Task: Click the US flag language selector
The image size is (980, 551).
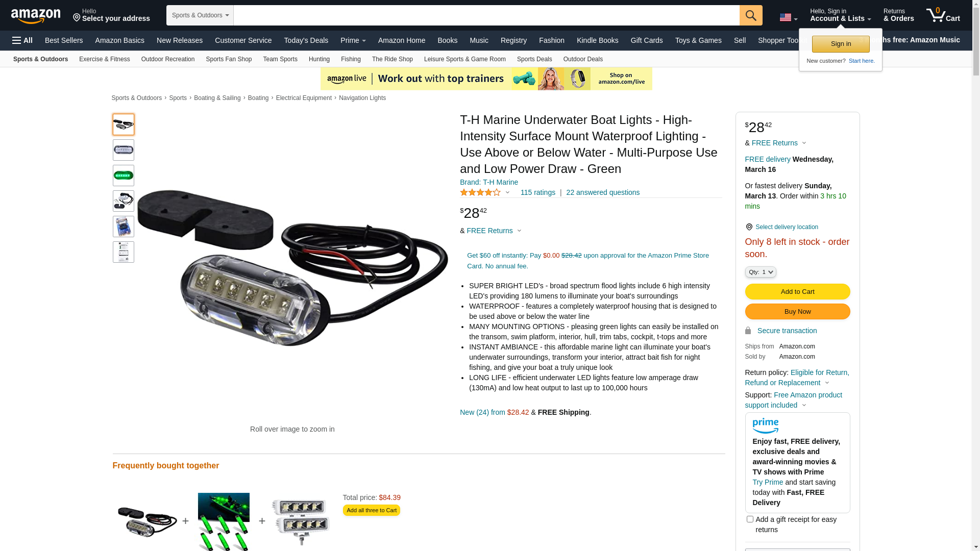Action: [788, 18]
